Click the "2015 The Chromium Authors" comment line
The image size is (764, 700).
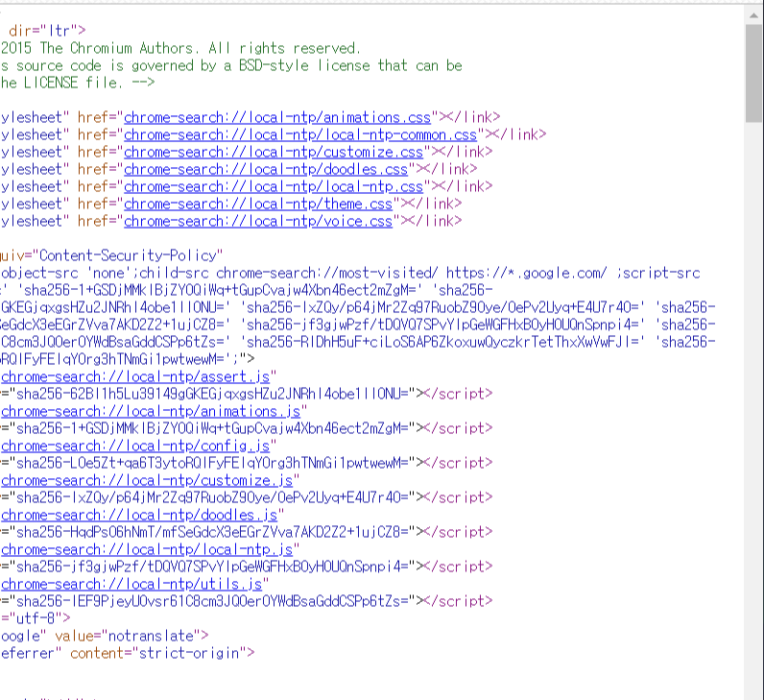tap(180, 48)
